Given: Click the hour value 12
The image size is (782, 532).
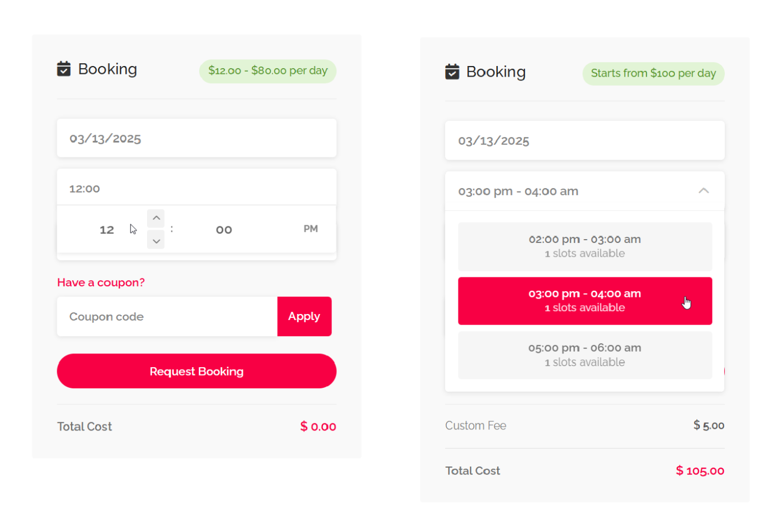Looking at the screenshot, I should pos(107,230).
